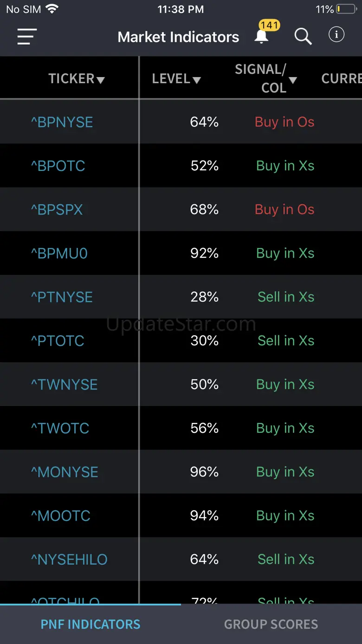Tap the ^NYSEHILO ticker

coord(69,559)
